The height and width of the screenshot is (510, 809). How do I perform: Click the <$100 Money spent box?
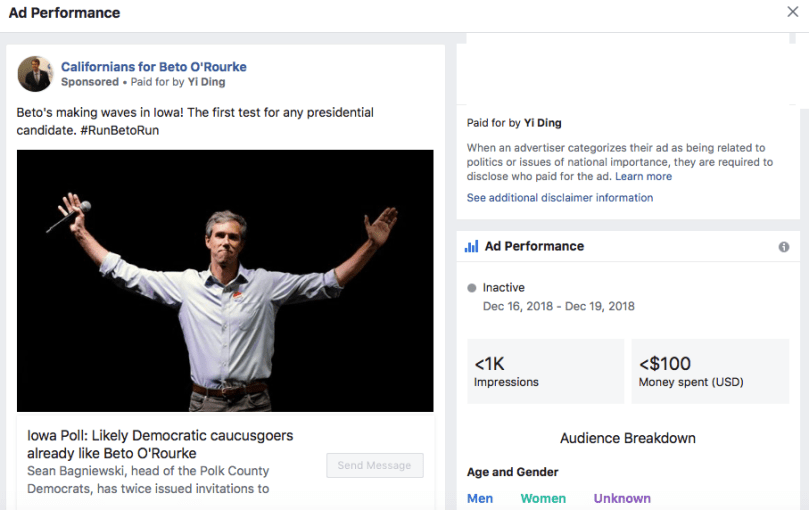coord(712,371)
